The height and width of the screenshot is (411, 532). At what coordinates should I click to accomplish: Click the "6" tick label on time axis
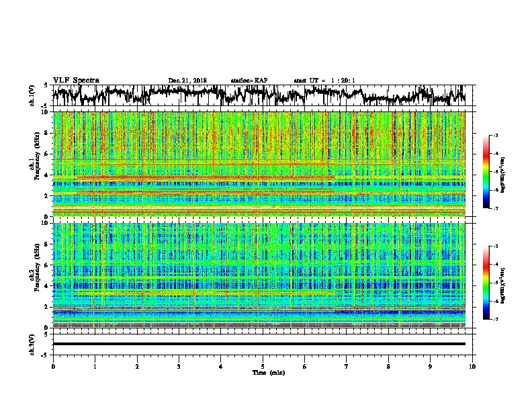click(304, 367)
